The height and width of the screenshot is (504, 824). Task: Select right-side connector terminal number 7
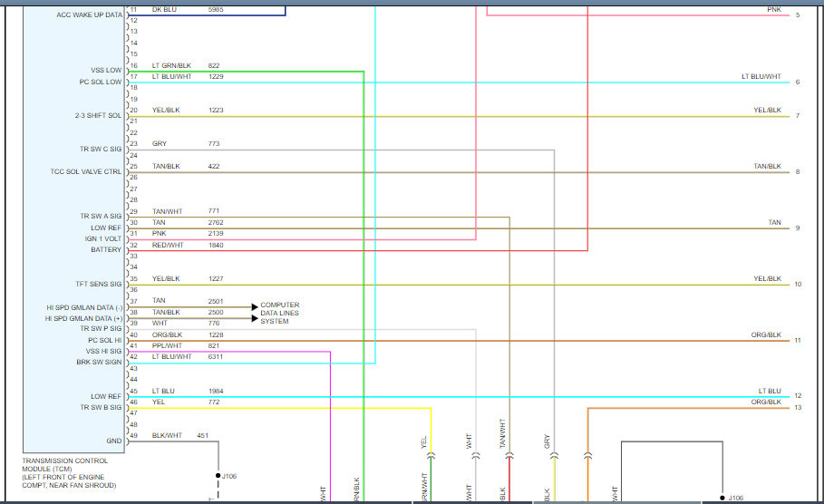[797, 116]
